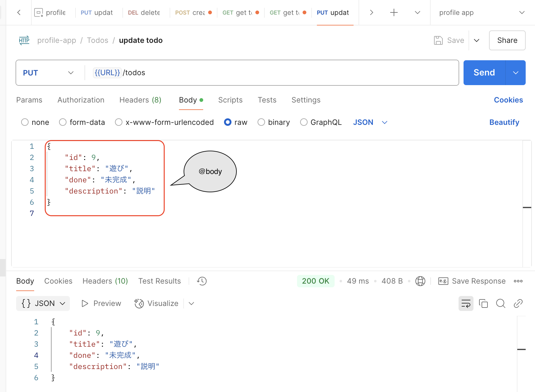This screenshot has width=535, height=392.
Task: Open the PUT method dropdown
Action: pos(48,73)
